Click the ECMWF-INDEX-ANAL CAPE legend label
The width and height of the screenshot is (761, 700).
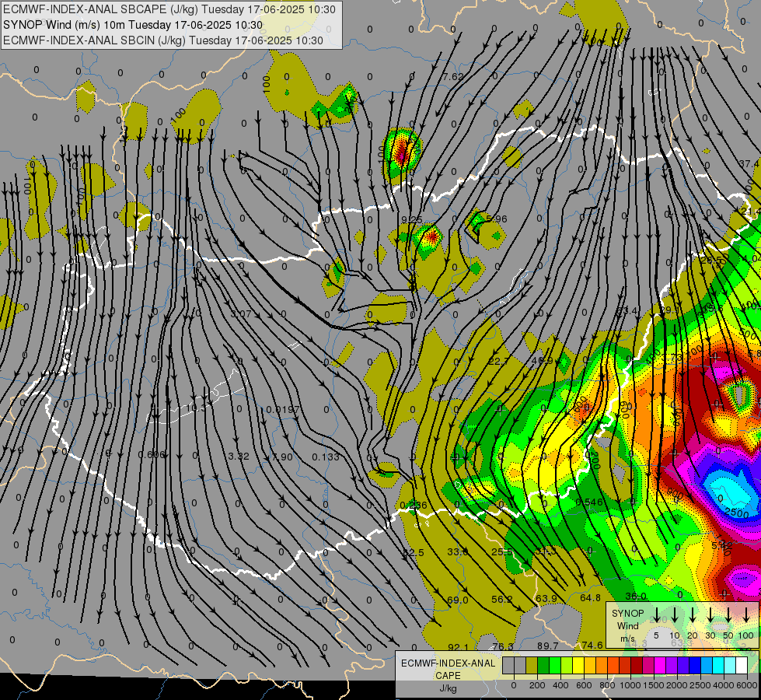click(x=448, y=669)
